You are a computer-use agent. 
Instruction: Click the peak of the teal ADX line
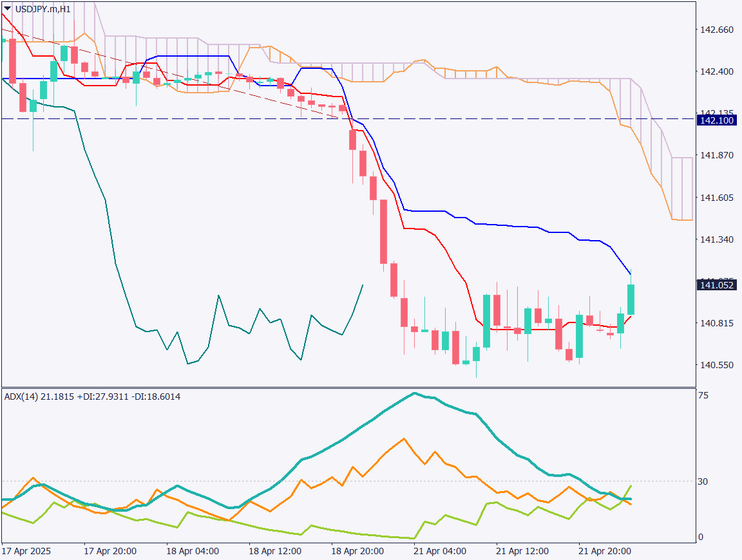(x=414, y=393)
